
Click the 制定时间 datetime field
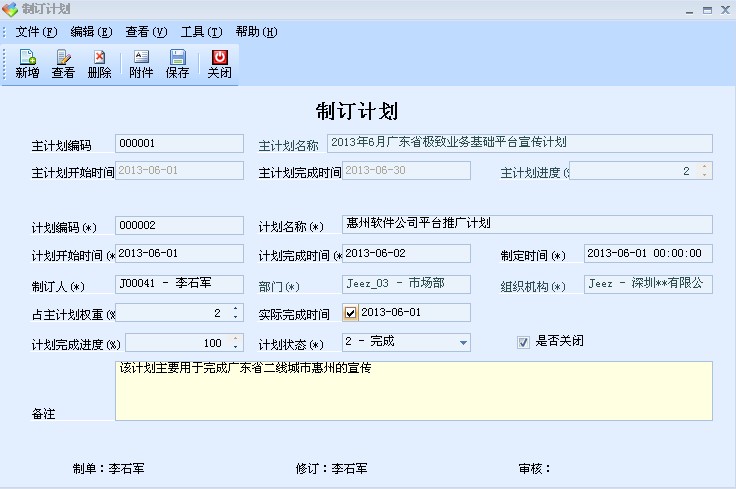pos(648,253)
